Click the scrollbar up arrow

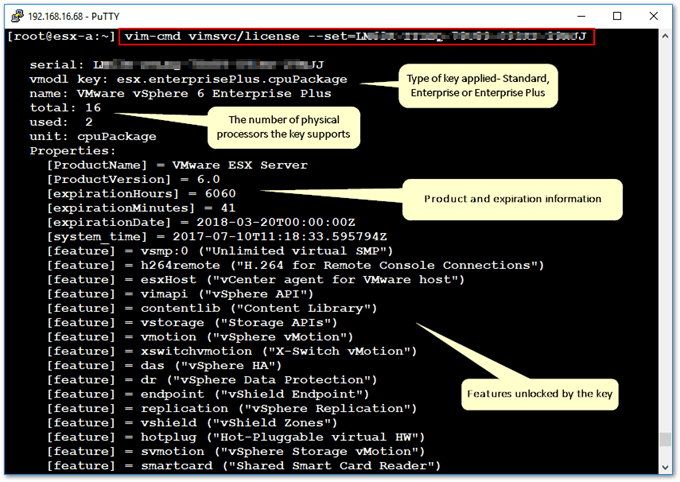coord(665,36)
